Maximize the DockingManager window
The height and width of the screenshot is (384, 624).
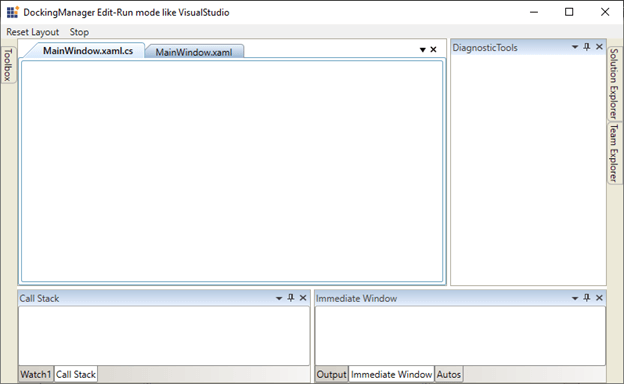tap(569, 12)
